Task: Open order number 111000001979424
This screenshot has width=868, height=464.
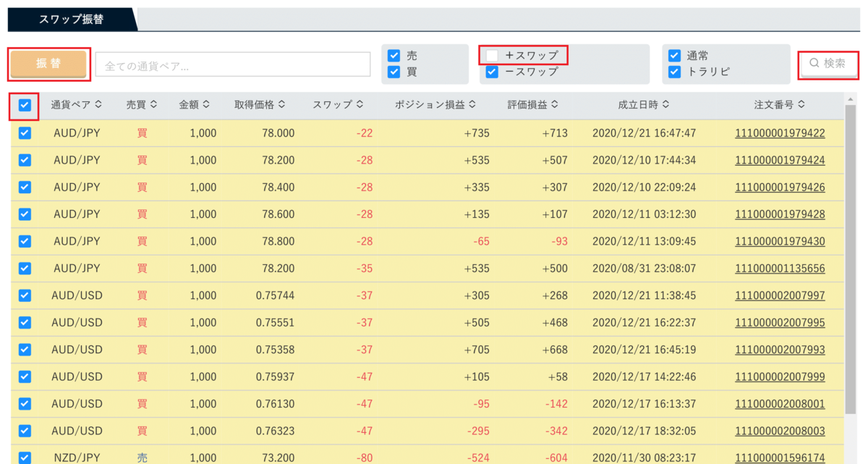Action: (780, 160)
